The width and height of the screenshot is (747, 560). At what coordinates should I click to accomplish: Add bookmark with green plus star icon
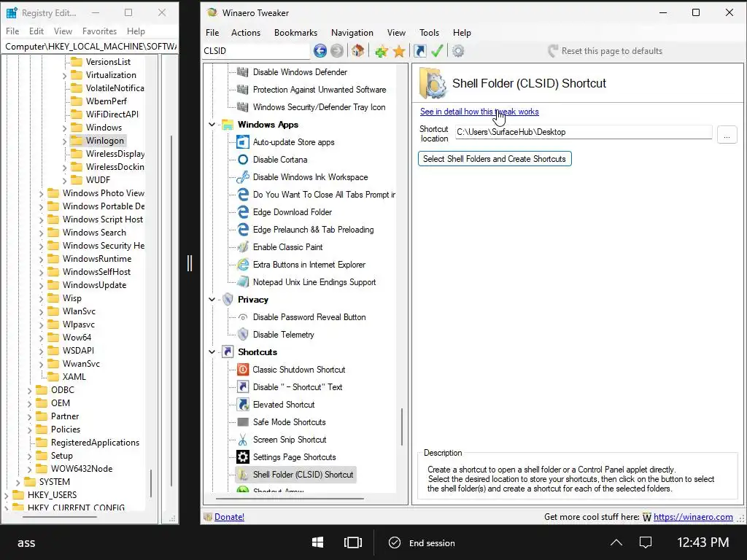[x=381, y=51]
